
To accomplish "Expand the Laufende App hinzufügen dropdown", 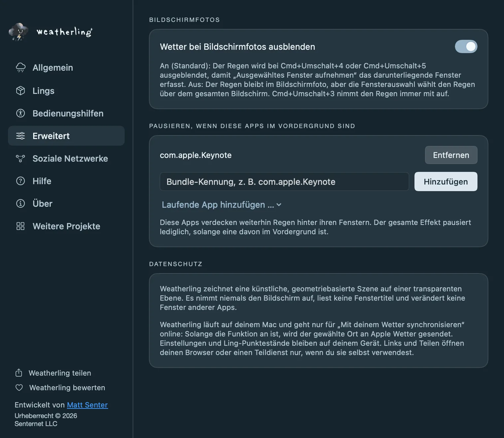I will point(221,205).
